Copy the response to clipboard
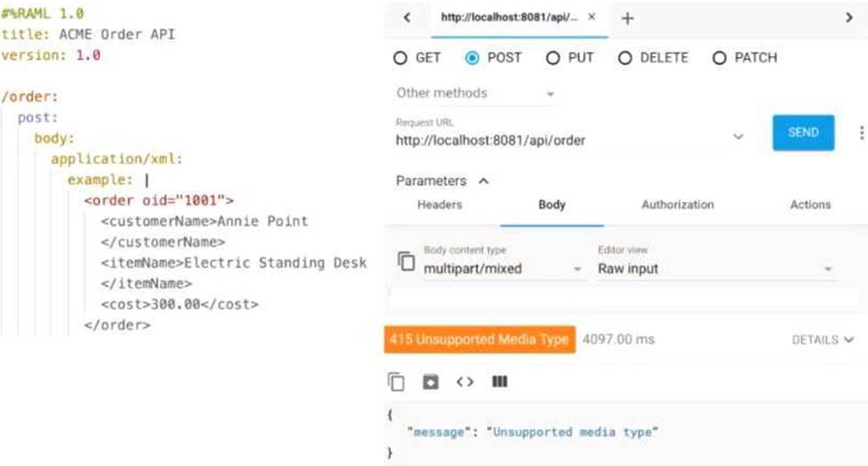This screenshot has width=868, height=466. pyautogui.click(x=396, y=382)
